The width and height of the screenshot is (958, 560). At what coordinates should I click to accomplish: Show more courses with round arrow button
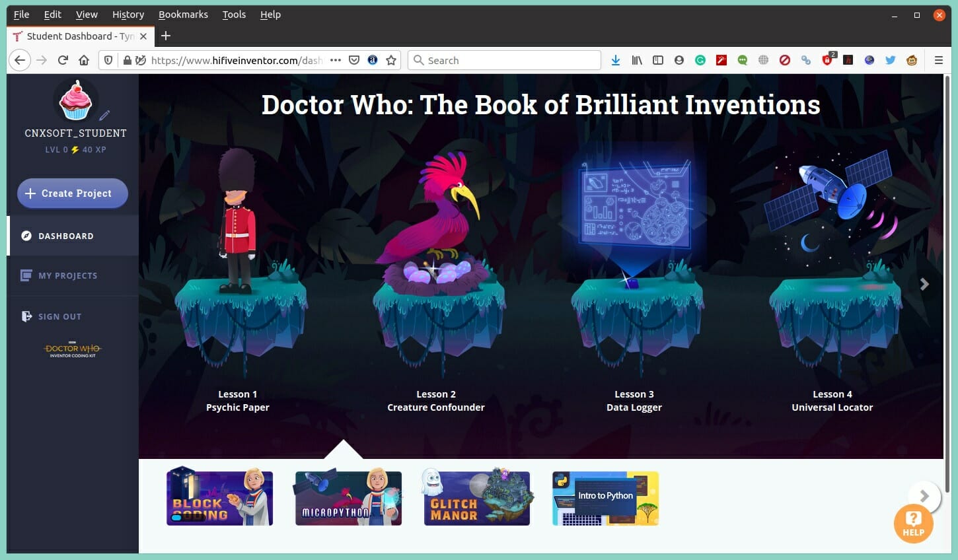point(924,496)
